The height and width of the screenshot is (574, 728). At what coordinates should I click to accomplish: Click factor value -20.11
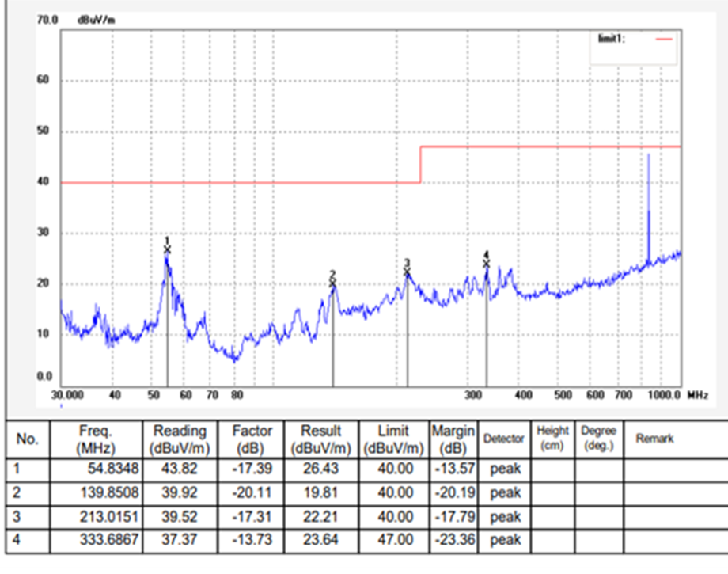tap(252, 492)
